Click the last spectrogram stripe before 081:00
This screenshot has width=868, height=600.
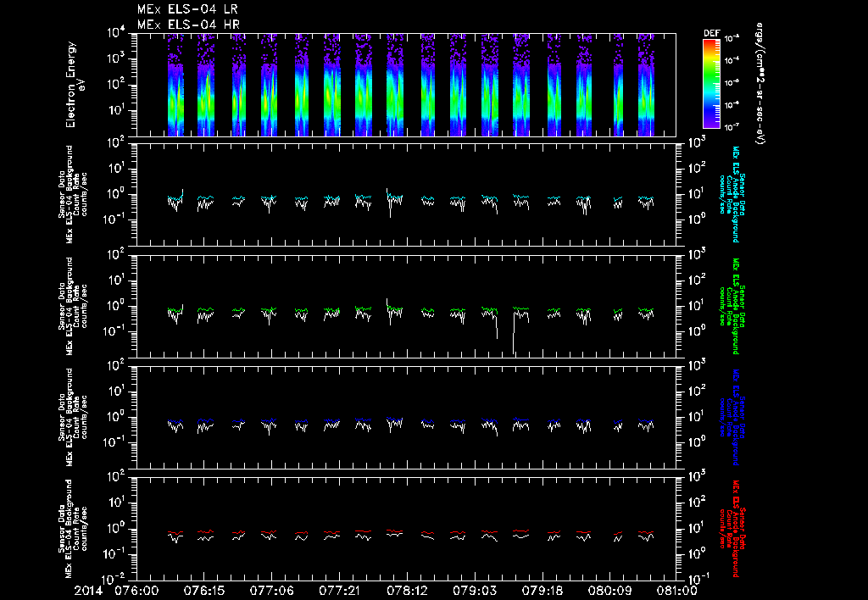pos(646,85)
